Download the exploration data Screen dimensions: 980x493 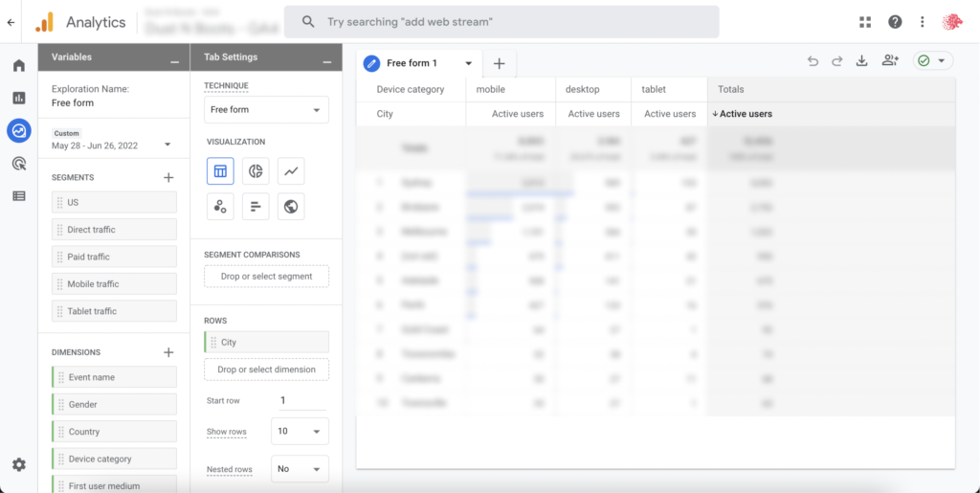point(861,61)
